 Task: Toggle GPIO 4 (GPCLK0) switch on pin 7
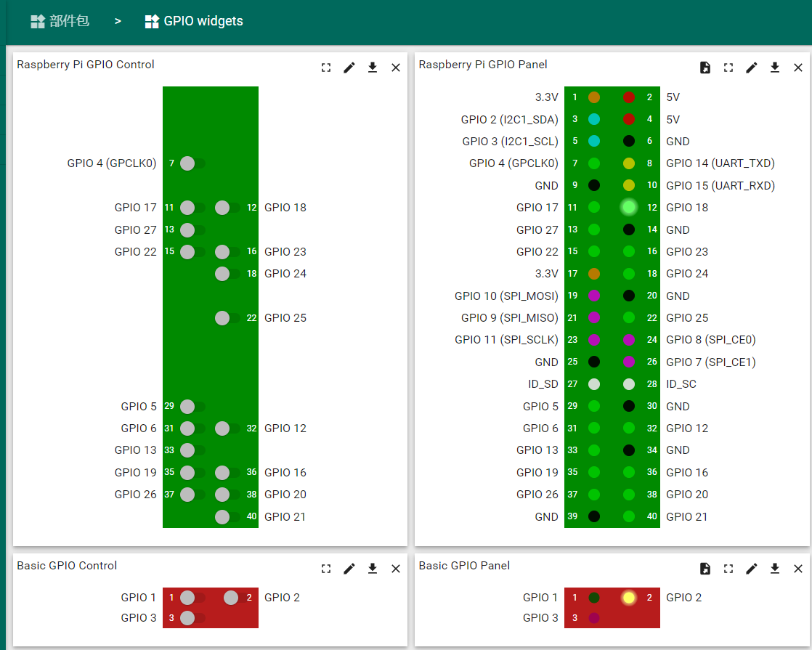(x=192, y=163)
